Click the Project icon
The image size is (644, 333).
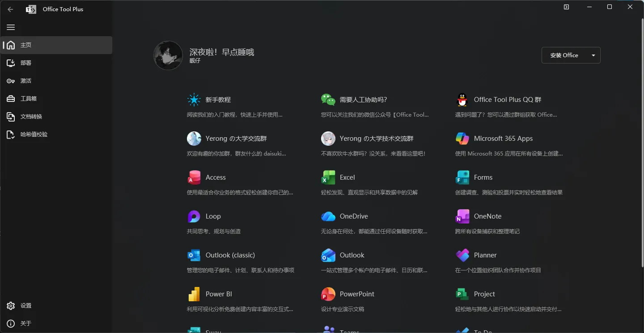tap(462, 294)
